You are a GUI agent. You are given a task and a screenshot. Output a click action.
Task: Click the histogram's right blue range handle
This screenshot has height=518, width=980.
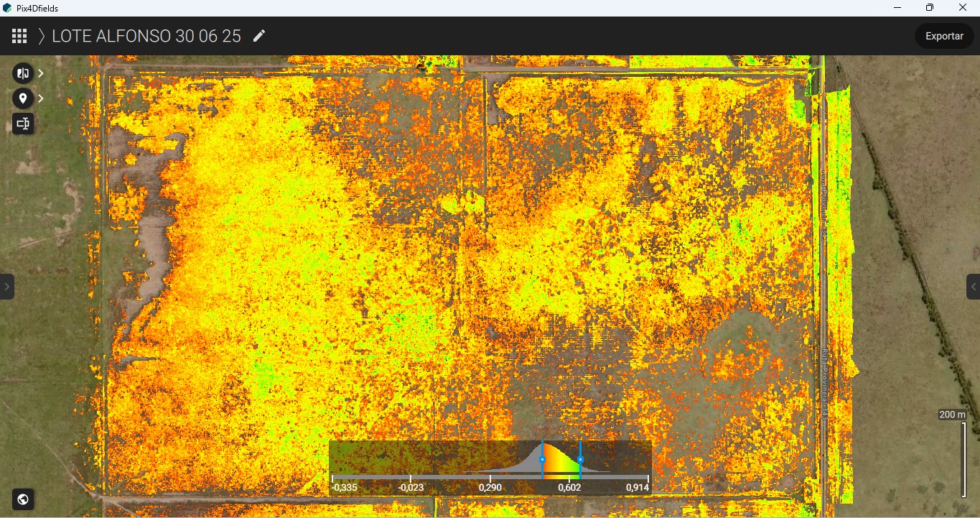(580, 459)
